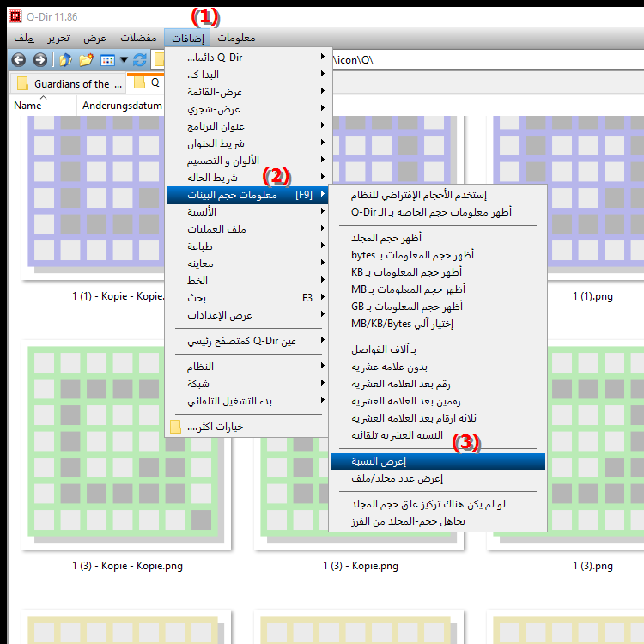This screenshot has height=644, width=644.
Task: Expand the البدا كـ submenu
Action: coord(246,75)
